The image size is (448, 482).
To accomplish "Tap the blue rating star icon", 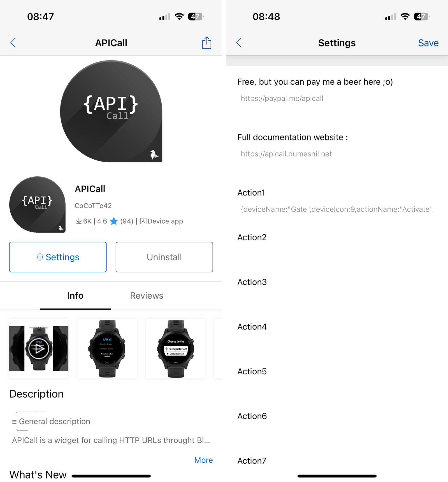I will click(x=114, y=221).
